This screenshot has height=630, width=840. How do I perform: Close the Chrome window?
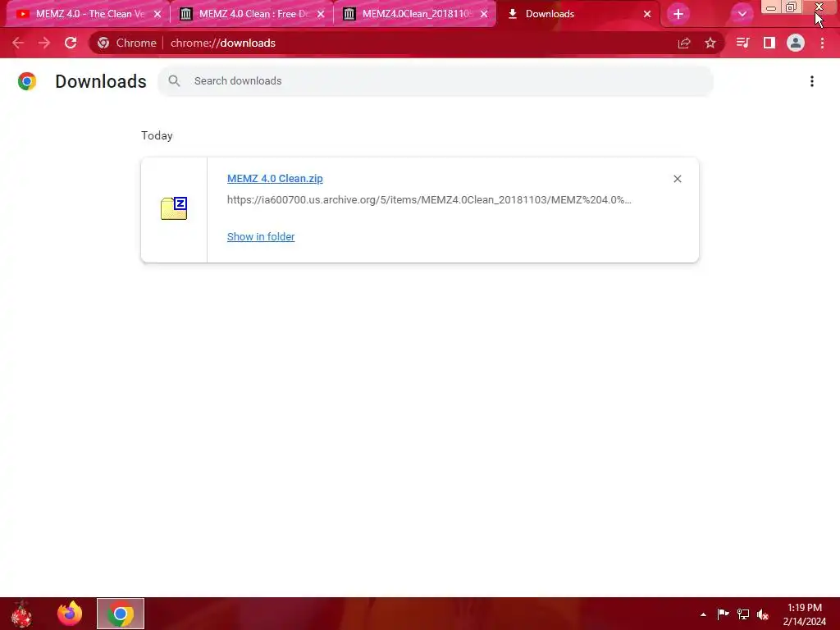click(x=819, y=7)
